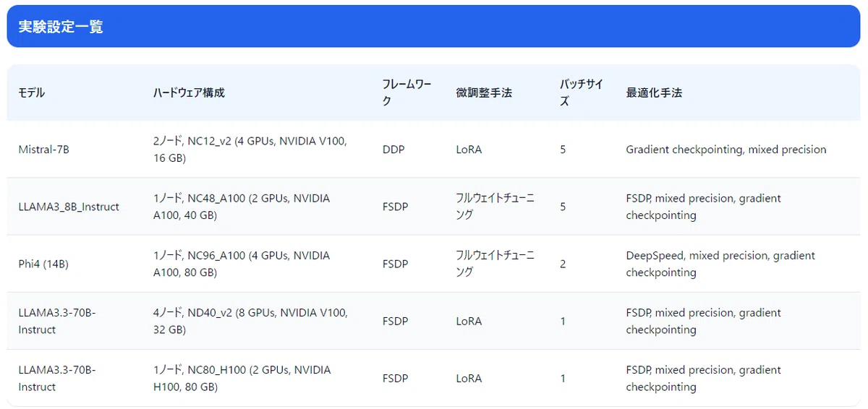
Task: Select LoRA in the ND40_v2 row
Action: pyautogui.click(x=469, y=321)
